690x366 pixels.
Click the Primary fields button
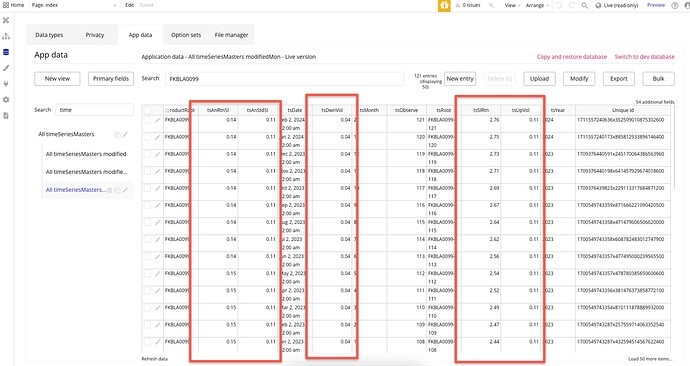[x=111, y=79]
